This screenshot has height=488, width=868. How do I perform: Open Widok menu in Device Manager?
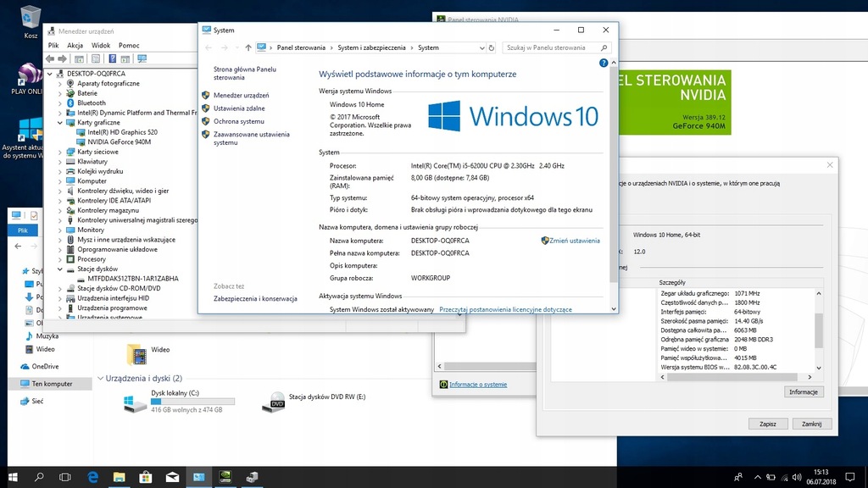coord(101,46)
